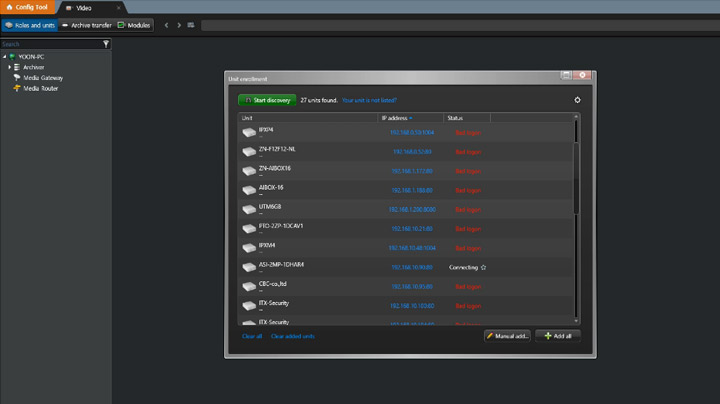Click the search filter funnel icon
This screenshot has height=404, width=720.
click(106, 44)
